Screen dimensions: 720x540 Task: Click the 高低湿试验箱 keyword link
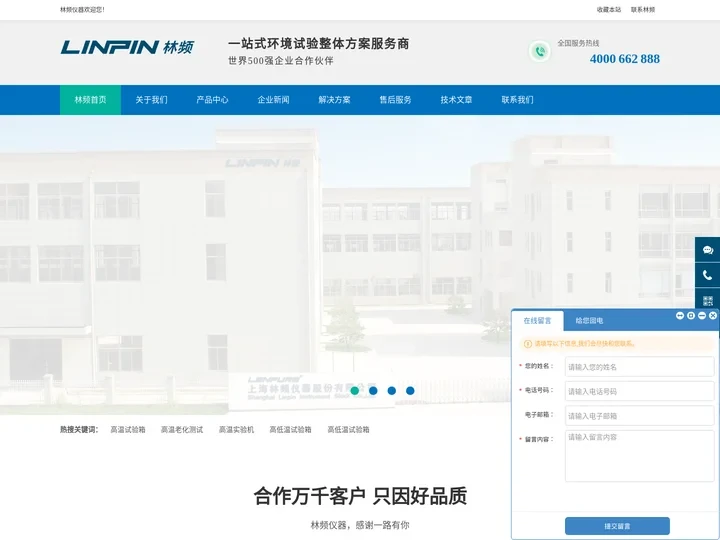(348, 430)
